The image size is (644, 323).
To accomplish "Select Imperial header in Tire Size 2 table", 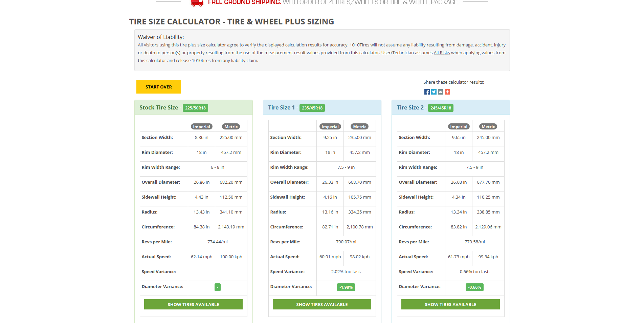I will click(x=459, y=127).
